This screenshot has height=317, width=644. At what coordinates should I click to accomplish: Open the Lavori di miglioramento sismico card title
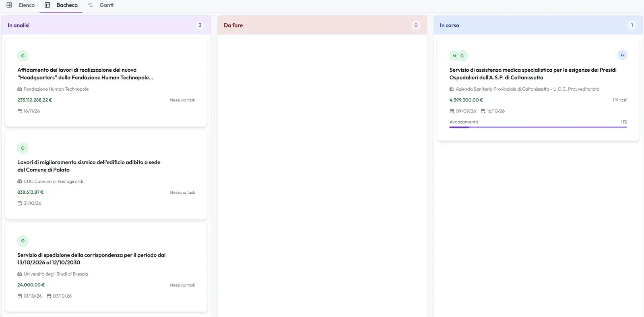pyautogui.click(x=89, y=166)
